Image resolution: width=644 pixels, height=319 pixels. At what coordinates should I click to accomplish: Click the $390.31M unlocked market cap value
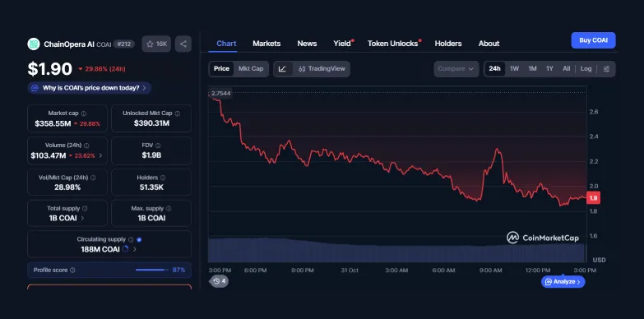tap(151, 123)
